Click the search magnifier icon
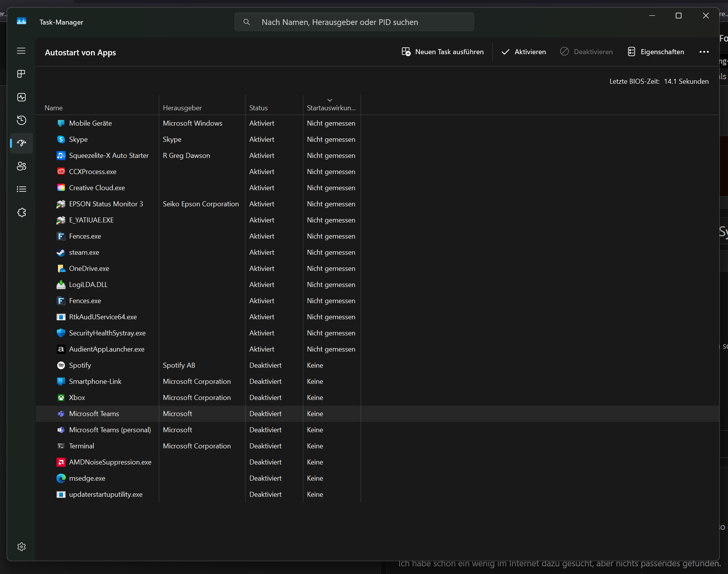The image size is (728, 574). 247,22
